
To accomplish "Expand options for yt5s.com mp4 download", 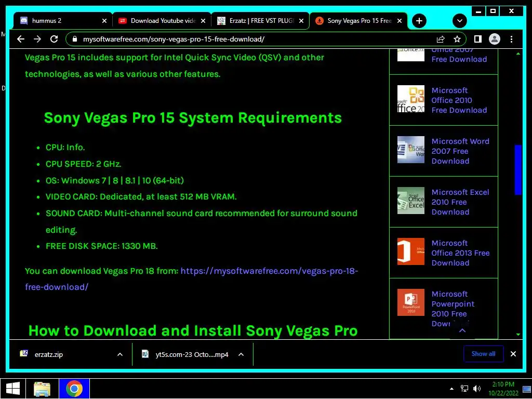I will tap(241, 354).
